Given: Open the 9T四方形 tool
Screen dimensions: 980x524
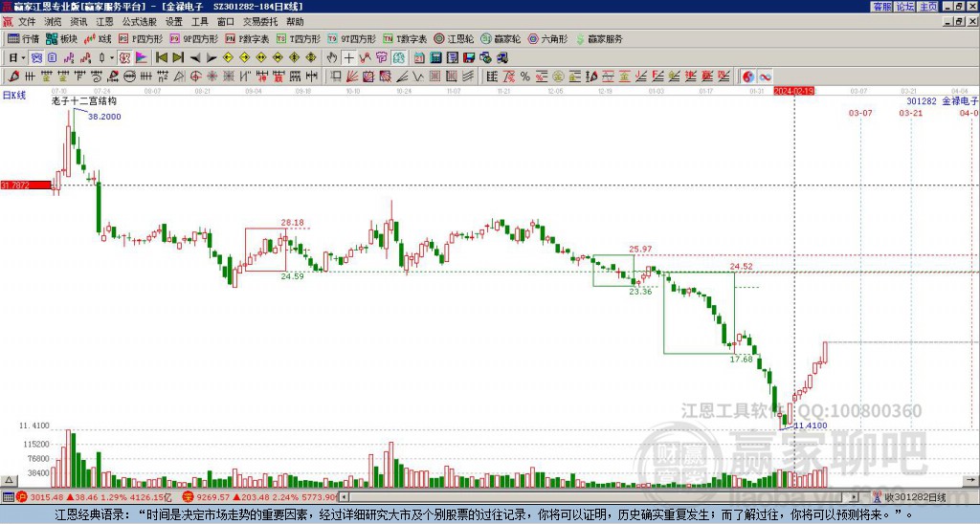Looking at the screenshot, I should click(x=351, y=39).
